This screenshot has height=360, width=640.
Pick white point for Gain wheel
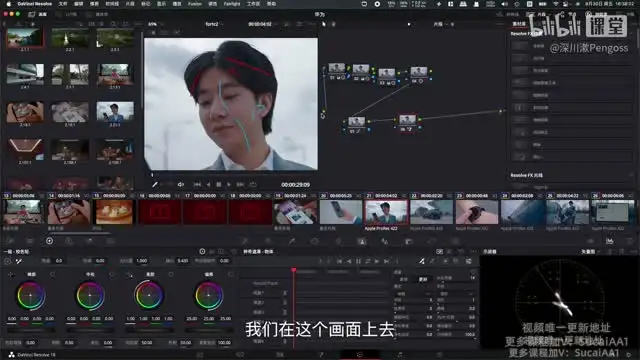129,274
